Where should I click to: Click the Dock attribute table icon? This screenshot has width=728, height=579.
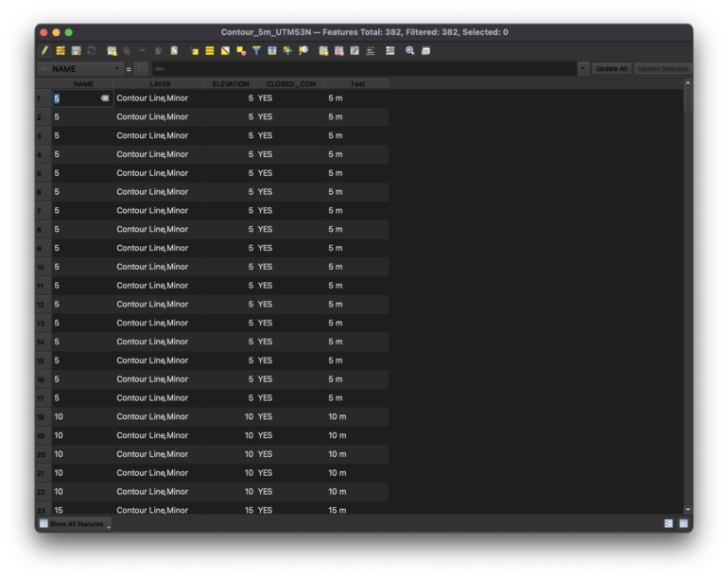click(425, 50)
